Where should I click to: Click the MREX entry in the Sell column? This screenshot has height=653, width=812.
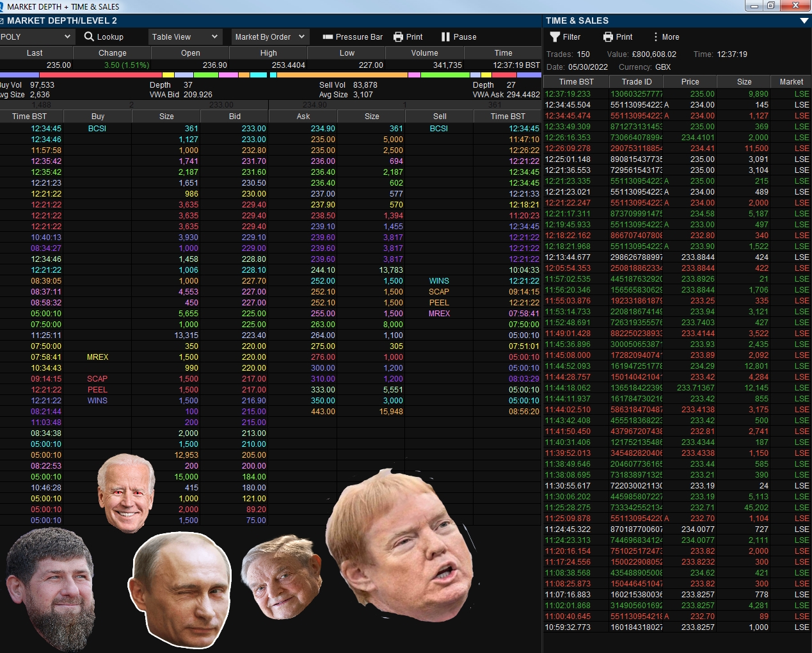click(439, 314)
